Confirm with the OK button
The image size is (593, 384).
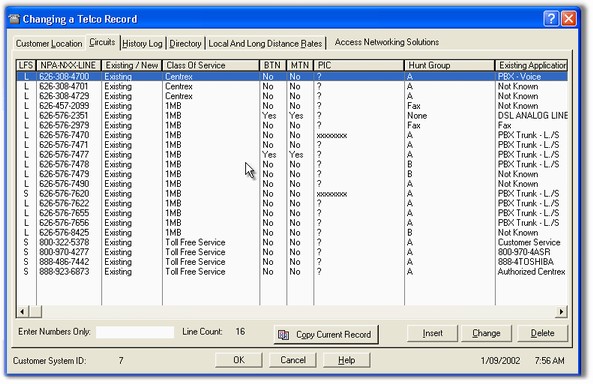tap(239, 360)
